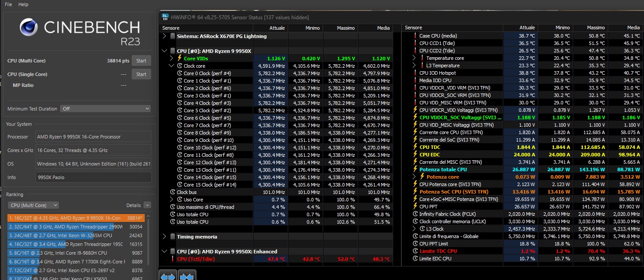Expand the Uso Core group
This screenshot has width=644, height=280.
point(172,200)
